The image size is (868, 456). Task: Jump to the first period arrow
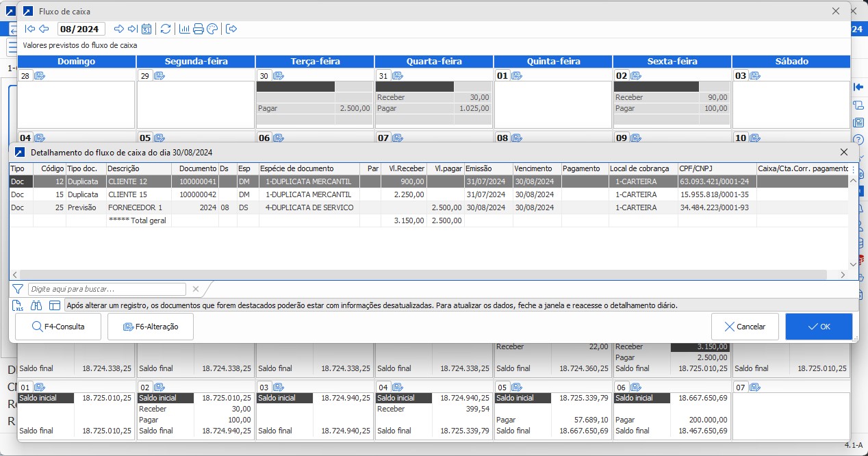[x=30, y=29]
